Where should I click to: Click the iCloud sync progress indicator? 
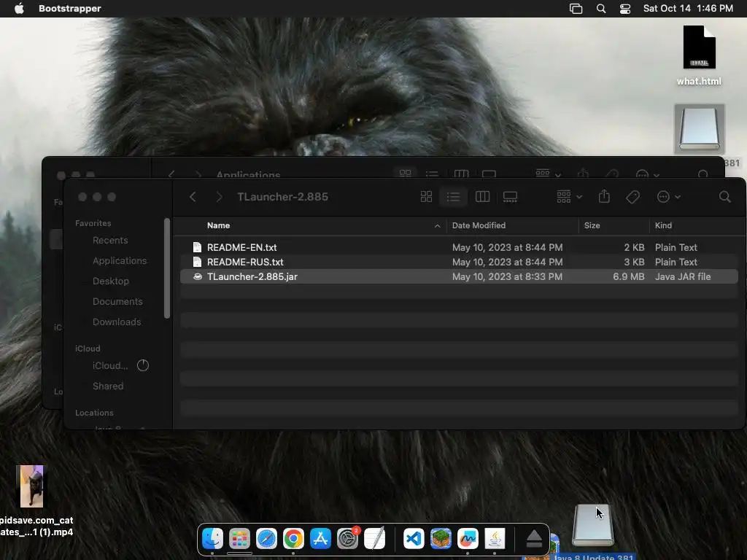[143, 365]
